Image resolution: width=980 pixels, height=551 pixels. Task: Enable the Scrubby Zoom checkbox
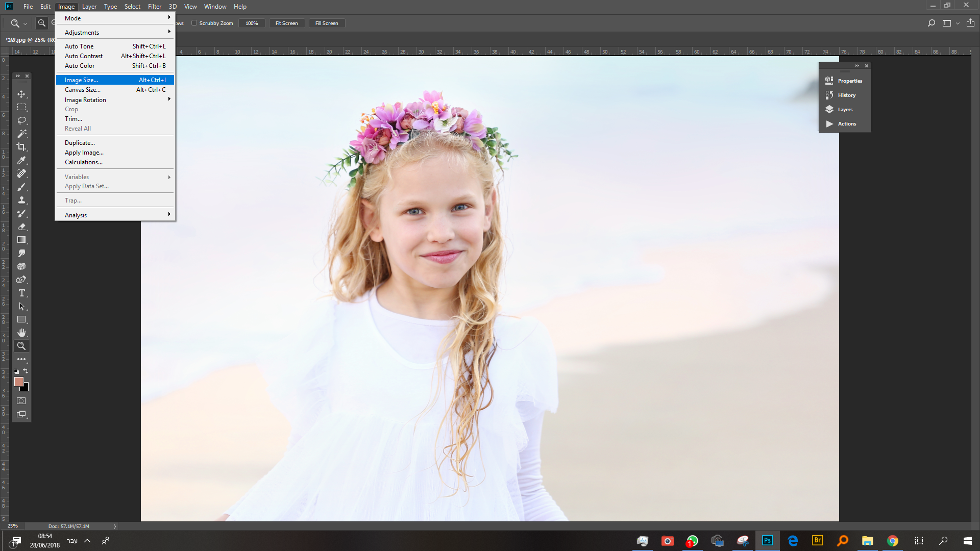coord(194,23)
